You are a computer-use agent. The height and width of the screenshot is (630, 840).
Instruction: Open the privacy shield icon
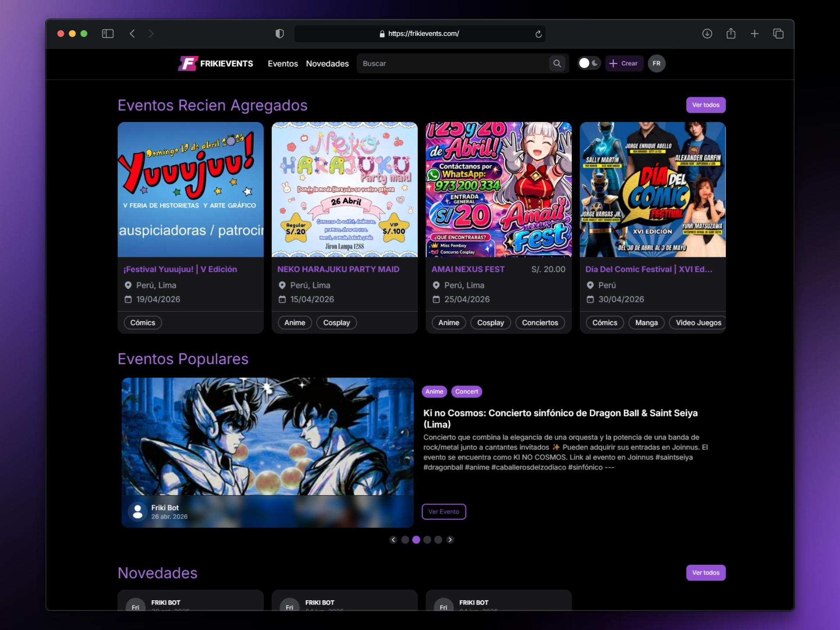click(x=280, y=34)
